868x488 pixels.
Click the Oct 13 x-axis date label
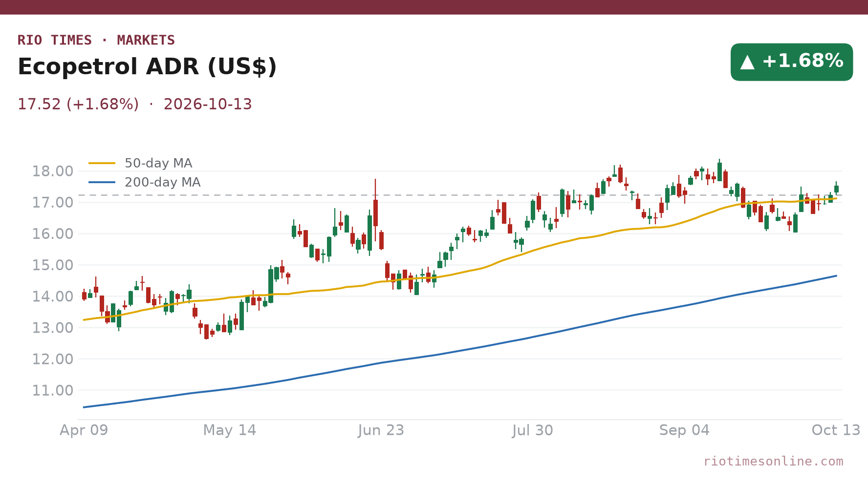[836, 430]
